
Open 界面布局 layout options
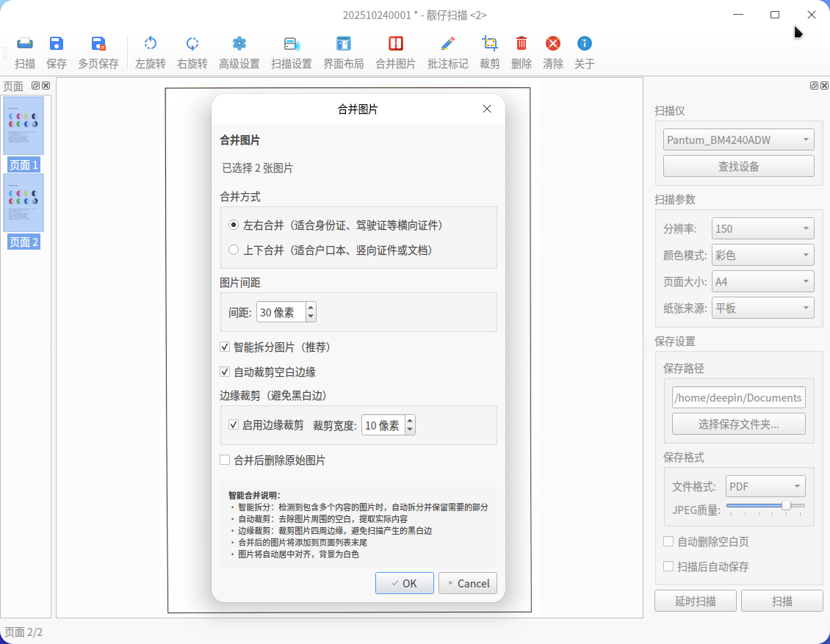click(344, 52)
